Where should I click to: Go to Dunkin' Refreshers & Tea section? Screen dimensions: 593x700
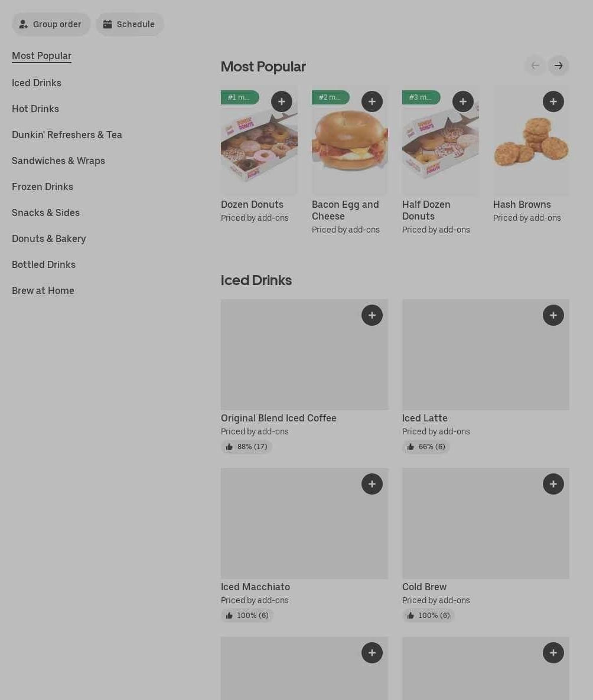coord(67,135)
